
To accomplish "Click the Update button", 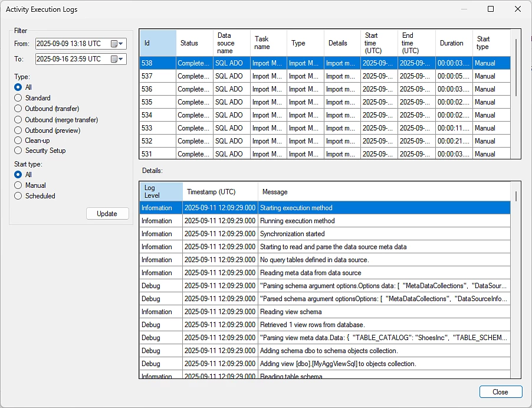I will point(107,214).
